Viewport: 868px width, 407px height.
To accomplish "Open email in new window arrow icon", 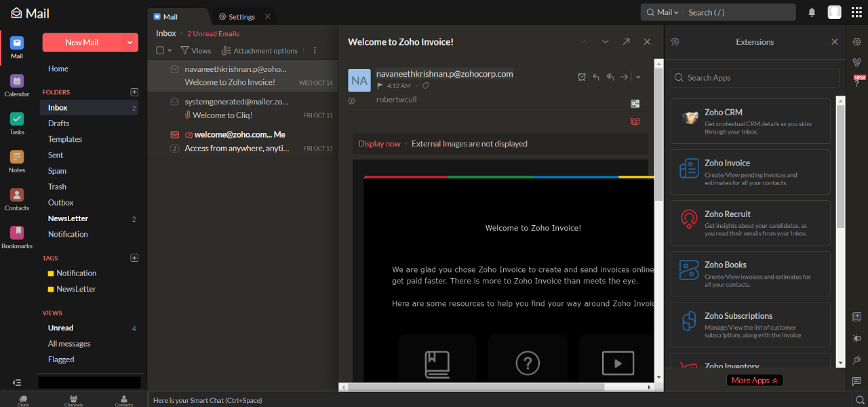I will tap(626, 42).
